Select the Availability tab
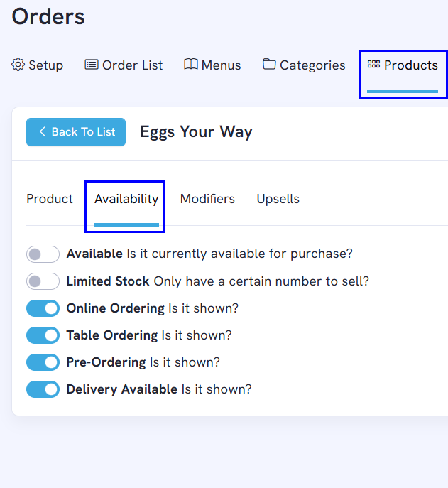The width and height of the screenshot is (448, 488). (126, 199)
